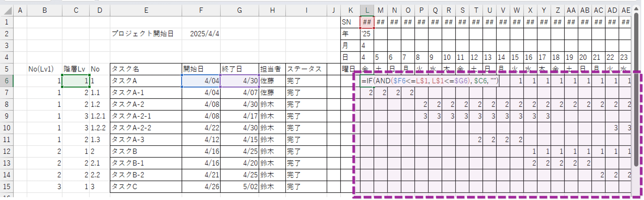Select the タスクB-2 task name cell
This screenshot has width=644, height=200.
click(146, 175)
